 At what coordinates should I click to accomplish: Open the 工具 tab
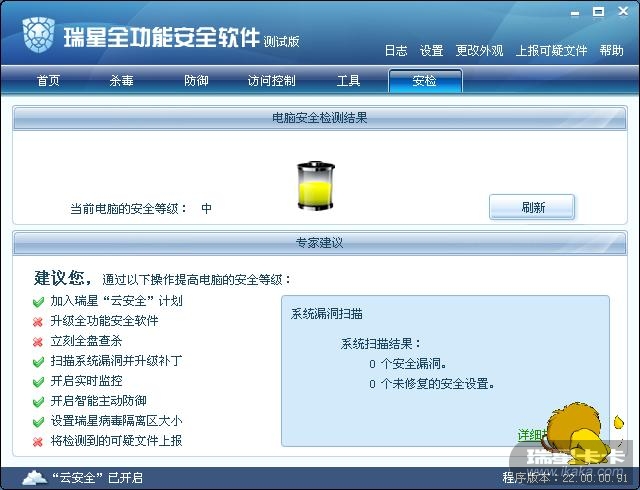click(x=348, y=80)
